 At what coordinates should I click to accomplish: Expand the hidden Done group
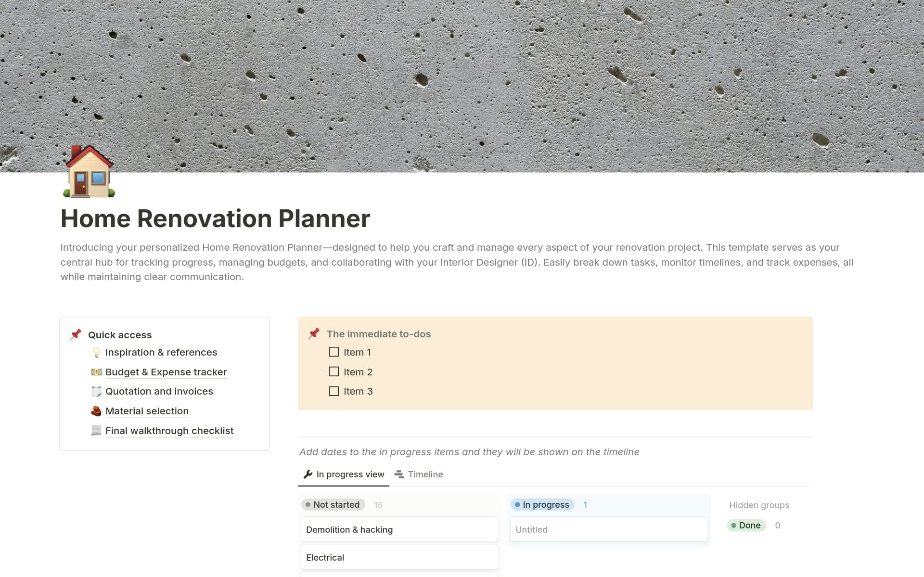click(746, 525)
